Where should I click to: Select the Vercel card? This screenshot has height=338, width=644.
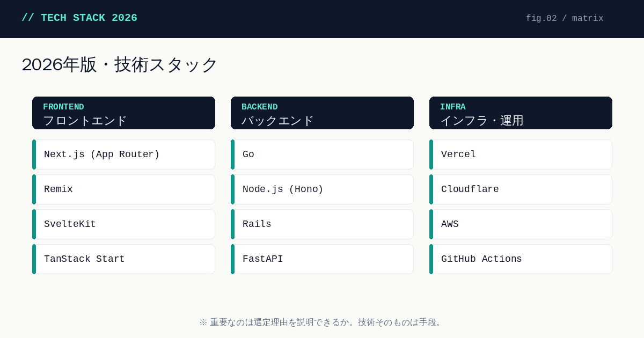(521, 155)
